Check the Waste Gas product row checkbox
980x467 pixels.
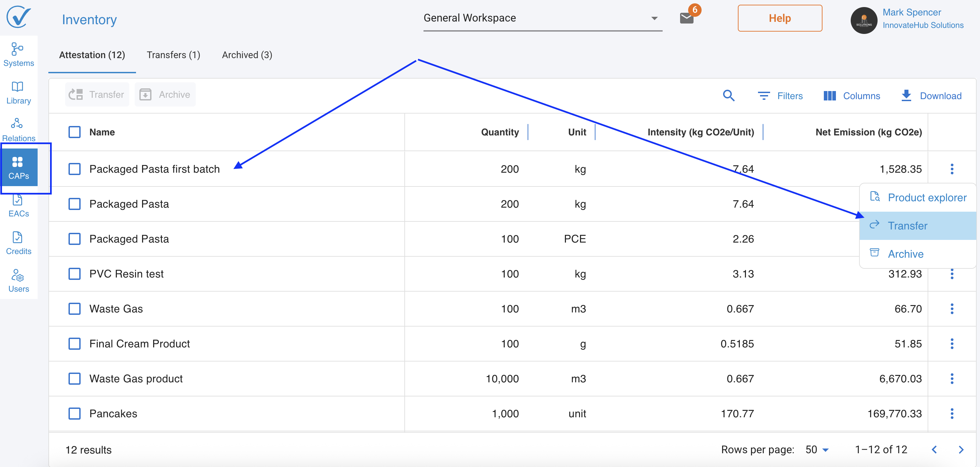point(75,378)
